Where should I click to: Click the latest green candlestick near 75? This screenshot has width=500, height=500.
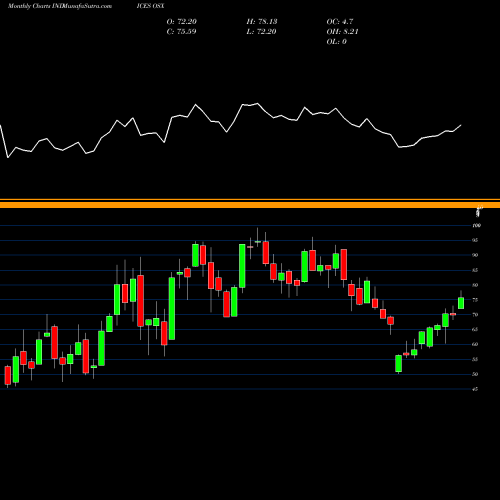[x=461, y=303]
